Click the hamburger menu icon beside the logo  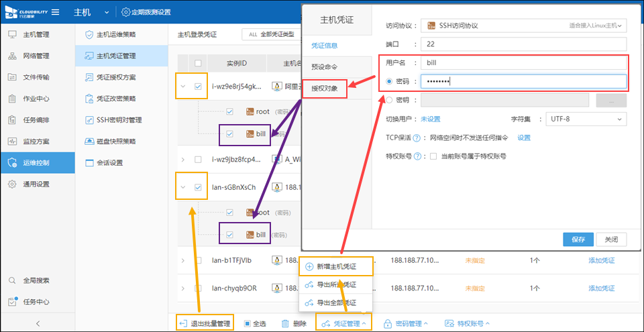coord(55,12)
